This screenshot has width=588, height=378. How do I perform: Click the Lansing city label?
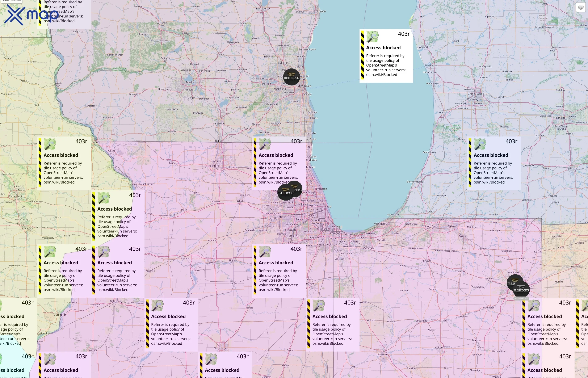click(561, 118)
